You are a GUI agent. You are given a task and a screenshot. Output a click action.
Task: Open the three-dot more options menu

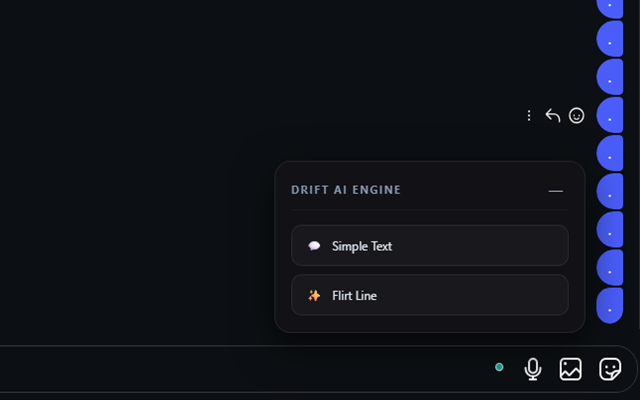point(529,116)
